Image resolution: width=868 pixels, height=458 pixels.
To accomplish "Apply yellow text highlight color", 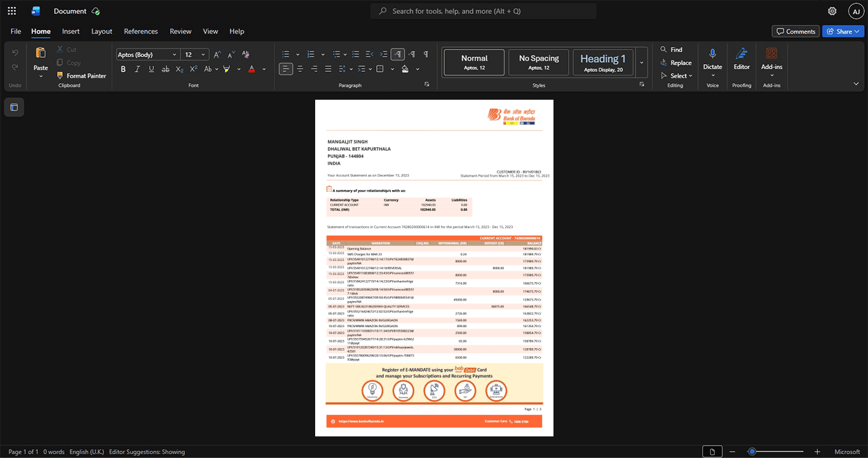I will click(x=227, y=69).
